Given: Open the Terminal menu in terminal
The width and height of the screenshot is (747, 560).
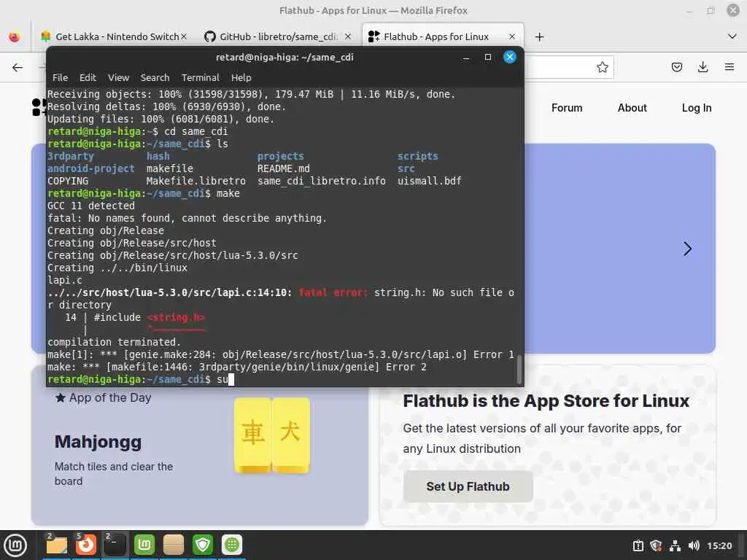Looking at the screenshot, I should tap(200, 77).
